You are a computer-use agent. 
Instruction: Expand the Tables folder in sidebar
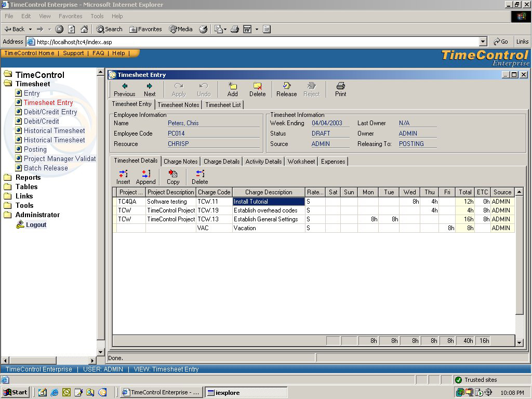pyautogui.click(x=26, y=187)
